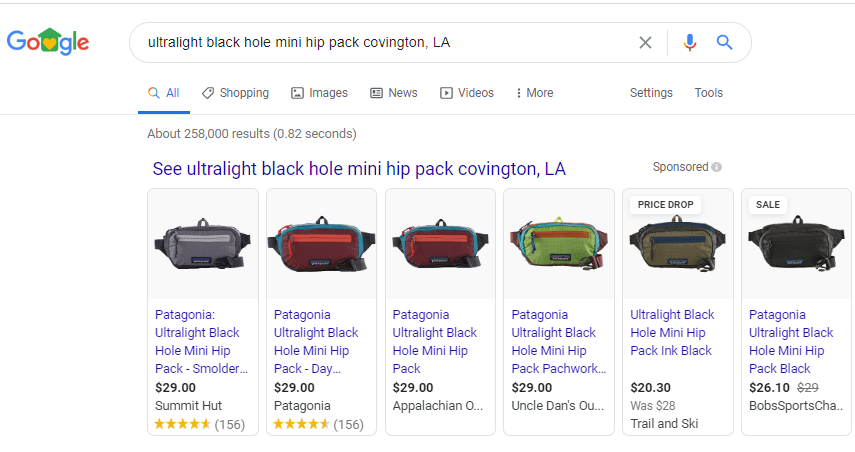Open the Smolder hip pack product link

pyautogui.click(x=201, y=342)
